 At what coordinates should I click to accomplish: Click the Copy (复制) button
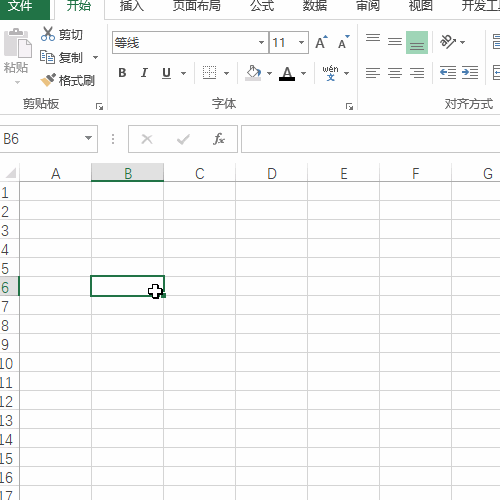61,57
